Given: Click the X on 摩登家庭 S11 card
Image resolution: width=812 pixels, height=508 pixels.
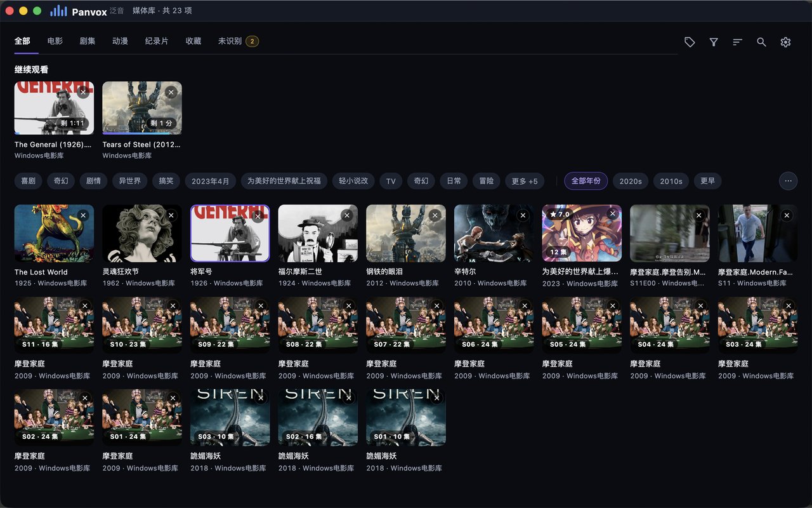Looking at the screenshot, I should [84, 306].
